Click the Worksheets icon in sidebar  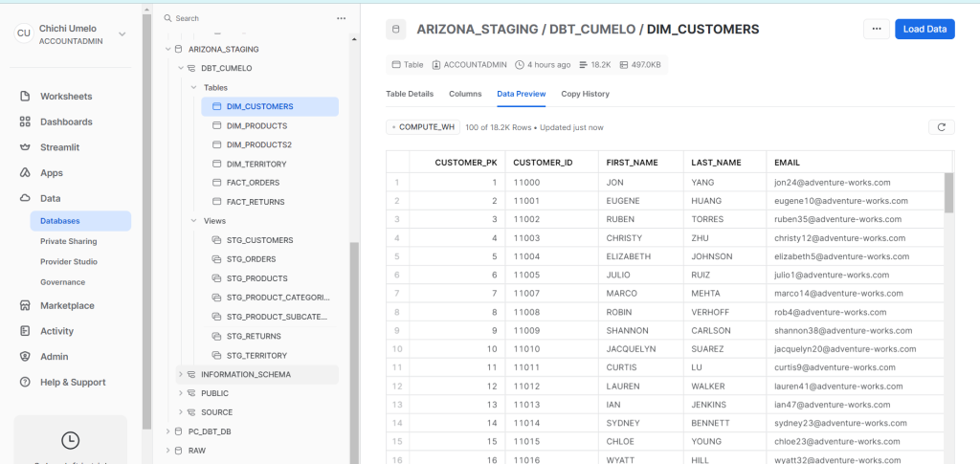(25, 97)
